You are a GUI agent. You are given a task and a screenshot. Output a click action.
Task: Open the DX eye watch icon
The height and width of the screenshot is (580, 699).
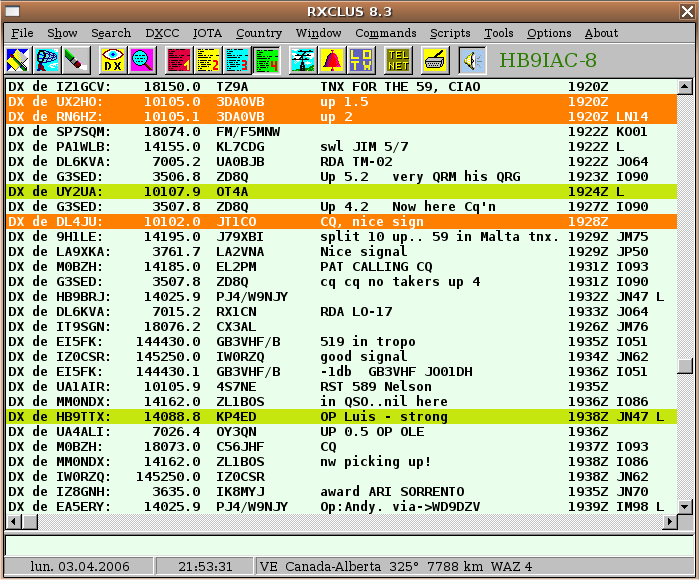pyautogui.click(x=113, y=60)
